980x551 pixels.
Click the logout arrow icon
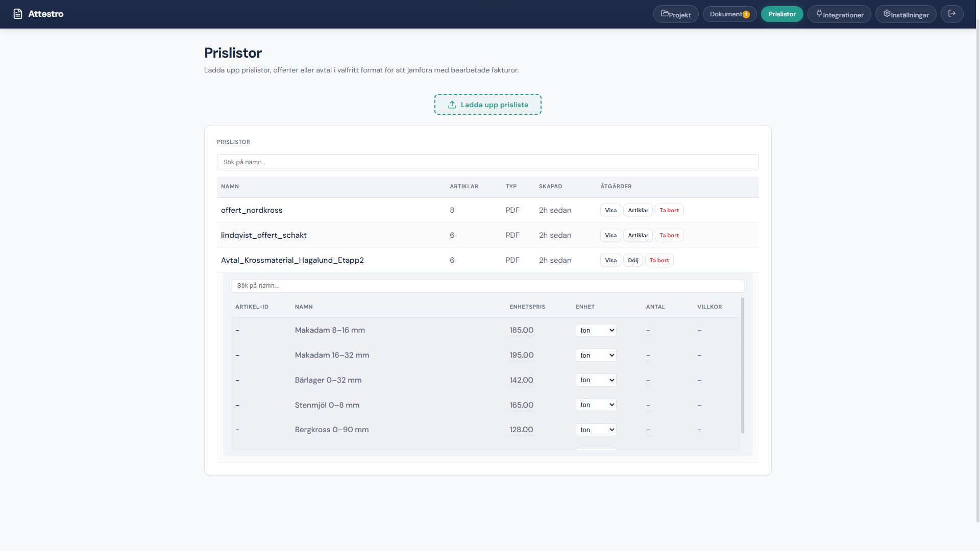[x=952, y=14]
